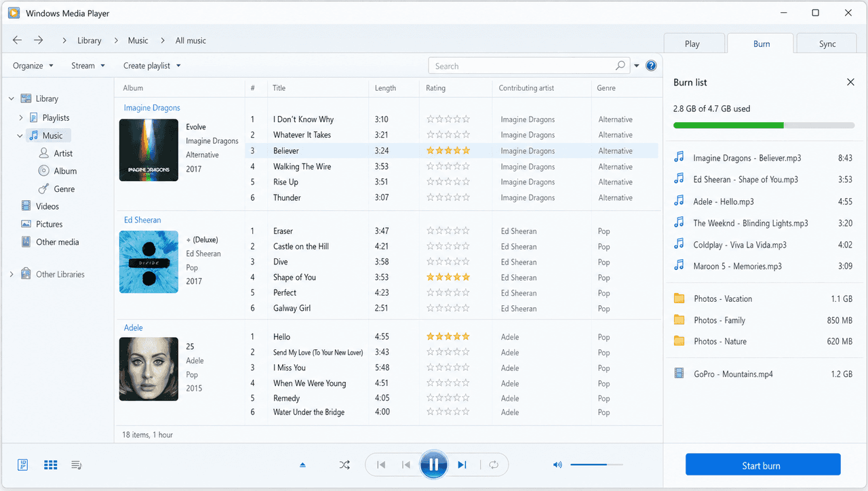
Task: Switch to the Burn tab
Action: pyautogui.click(x=762, y=43)
